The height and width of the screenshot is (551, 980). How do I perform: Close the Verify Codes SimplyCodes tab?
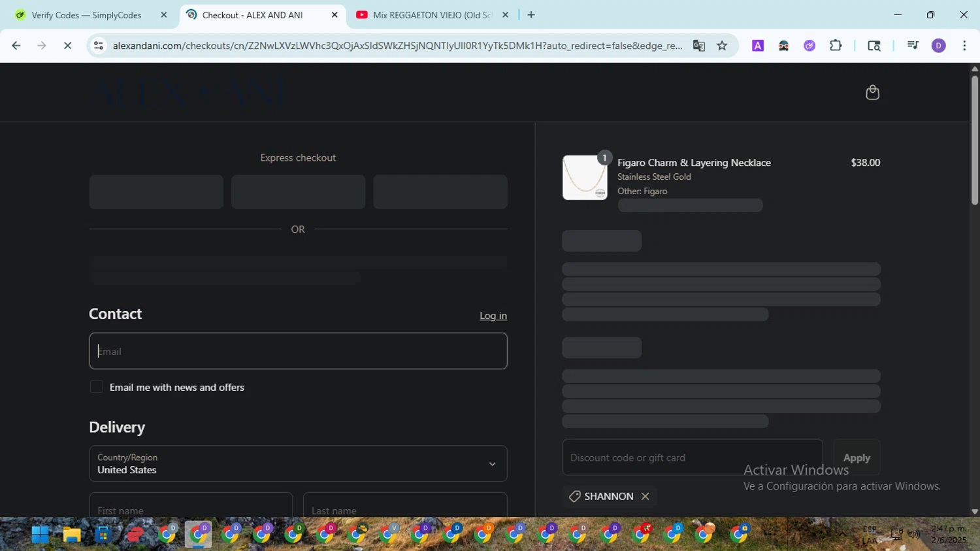[x=164, y=15]
